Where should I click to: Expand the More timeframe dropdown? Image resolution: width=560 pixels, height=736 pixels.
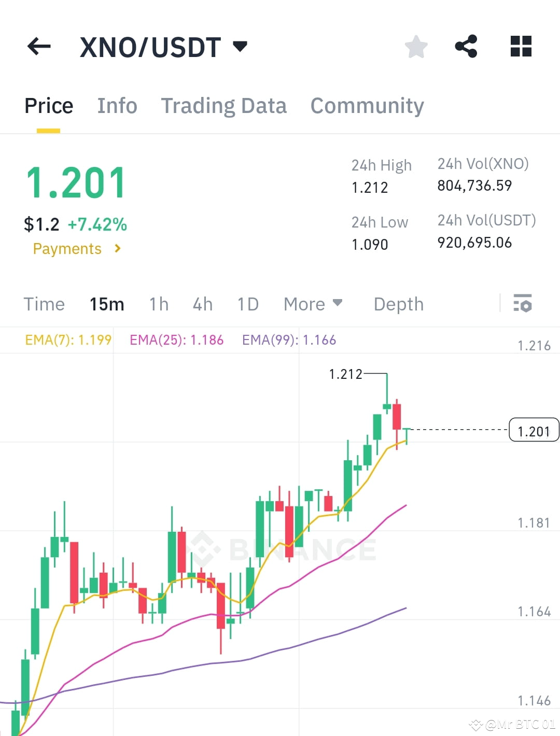[313, 304]
